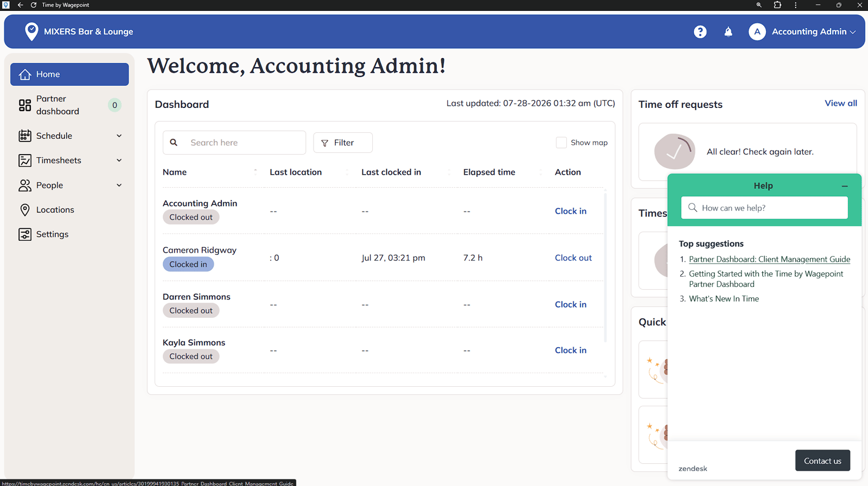868x486 pixels.
Task: Enable the Show map checkbox
Action: click(x=561, y=143)
